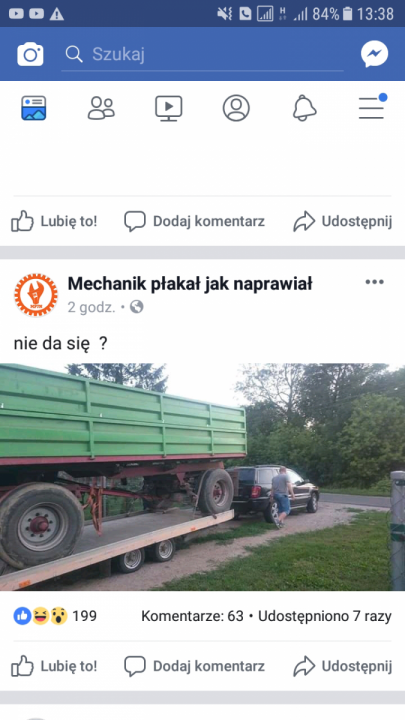Open the Notifications bell
Image resolution: width=405 pixels, height=720 pixels.
[x=304, y=108]
